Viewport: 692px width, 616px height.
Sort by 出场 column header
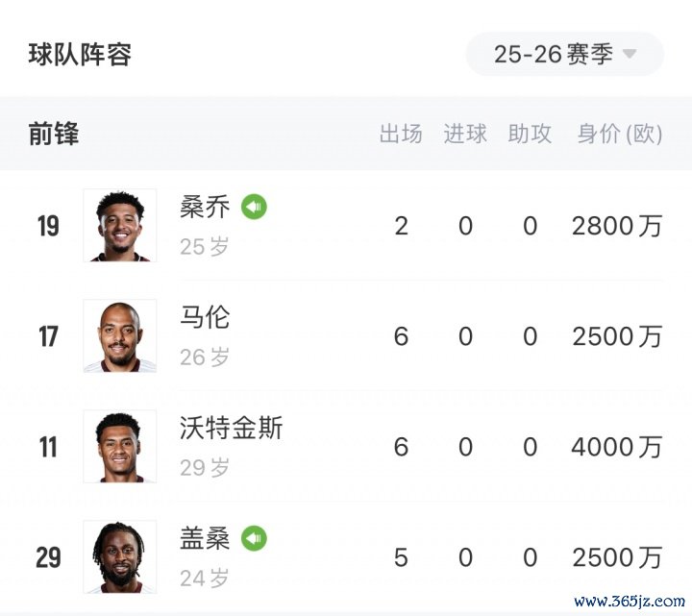401,134
